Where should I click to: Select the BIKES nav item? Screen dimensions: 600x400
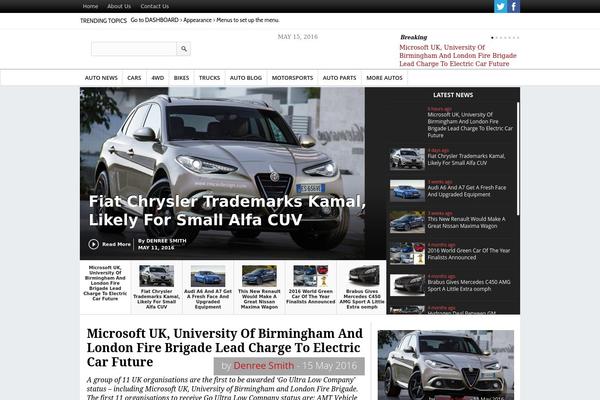(x=181, y=78)
